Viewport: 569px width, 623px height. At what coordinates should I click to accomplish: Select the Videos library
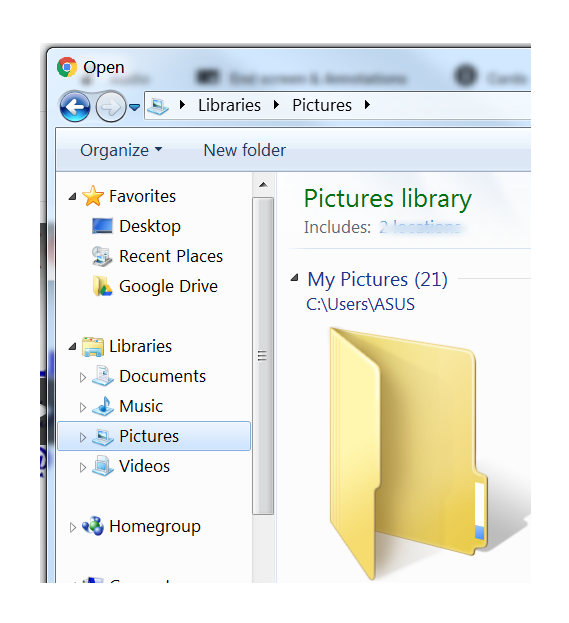145,466
